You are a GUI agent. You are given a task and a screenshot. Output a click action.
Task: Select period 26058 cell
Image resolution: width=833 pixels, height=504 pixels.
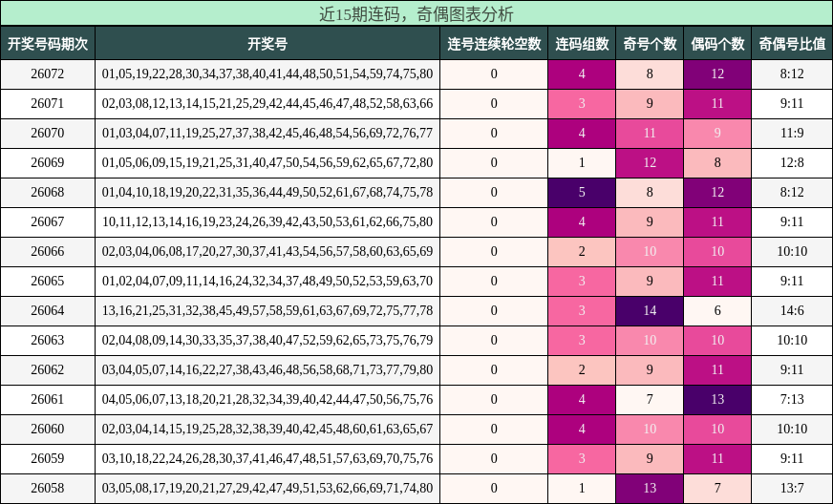[x=48, y=489]
